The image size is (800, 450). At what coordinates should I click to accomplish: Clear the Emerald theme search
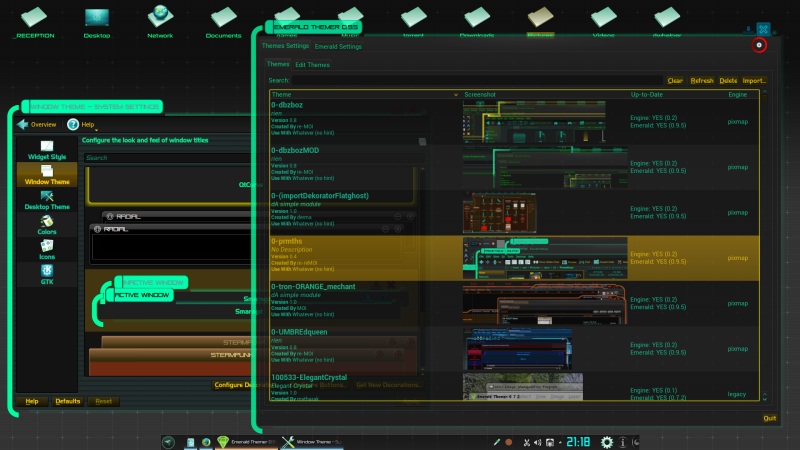click(675, 81)
